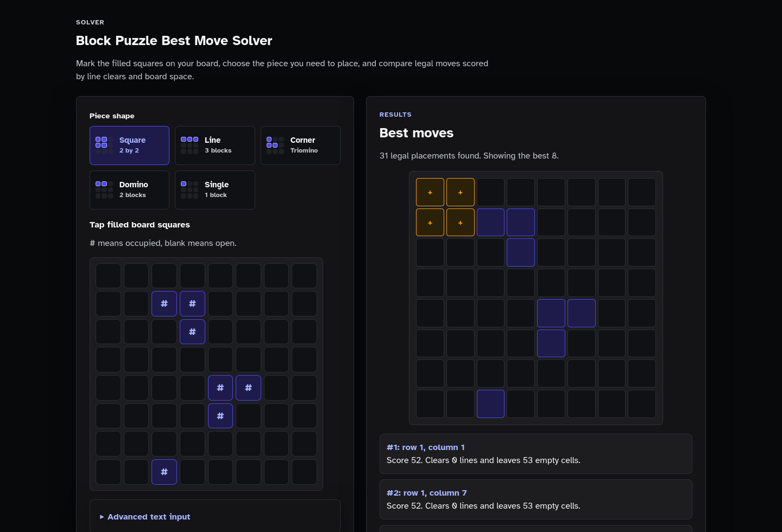Unmark filled square at input board row 2, column 3
Screen dimensions: 782x532
tap(164, 304)
